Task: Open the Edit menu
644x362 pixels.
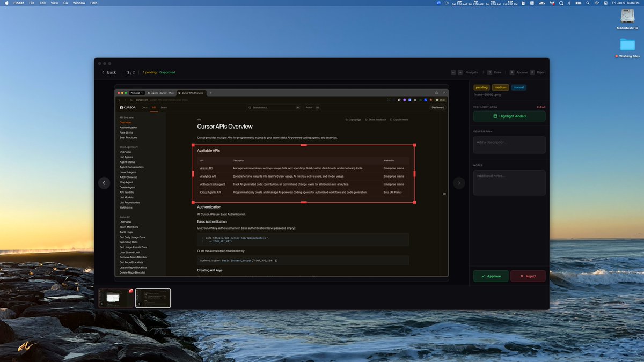Action: 43,3
